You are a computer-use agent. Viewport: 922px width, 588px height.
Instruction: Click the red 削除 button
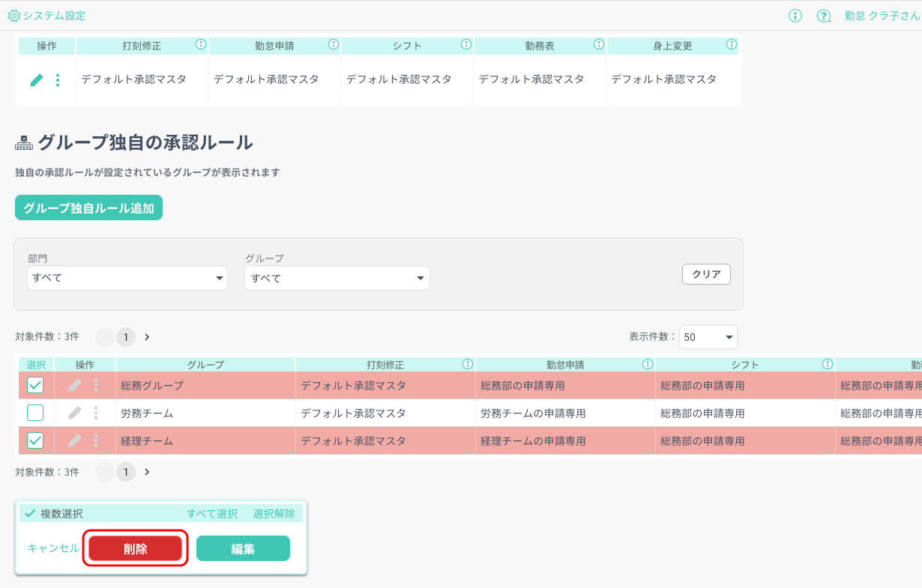[136, 548]
